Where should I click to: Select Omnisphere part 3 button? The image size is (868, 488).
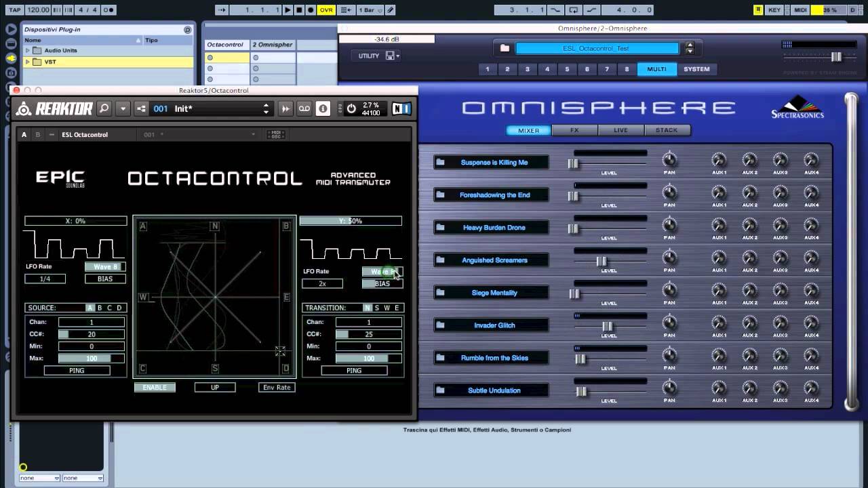click(527, 69)
